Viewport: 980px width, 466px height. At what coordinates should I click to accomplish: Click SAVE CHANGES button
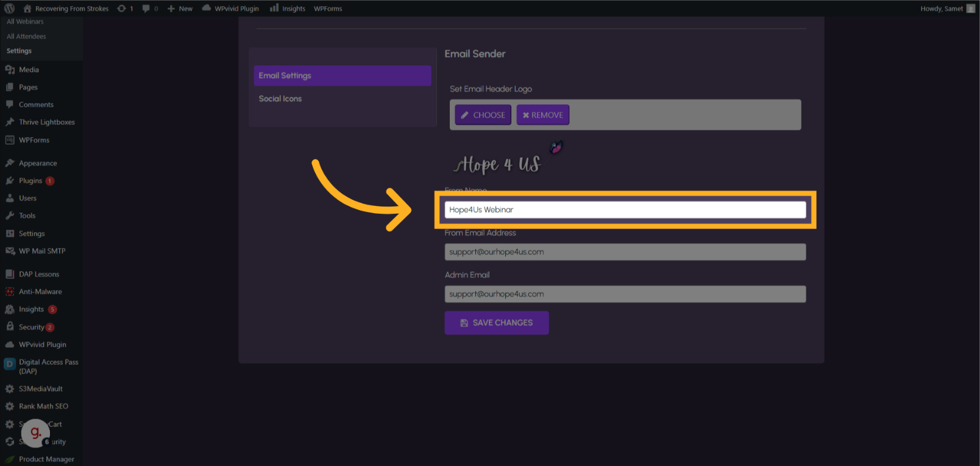coord(496,323)
